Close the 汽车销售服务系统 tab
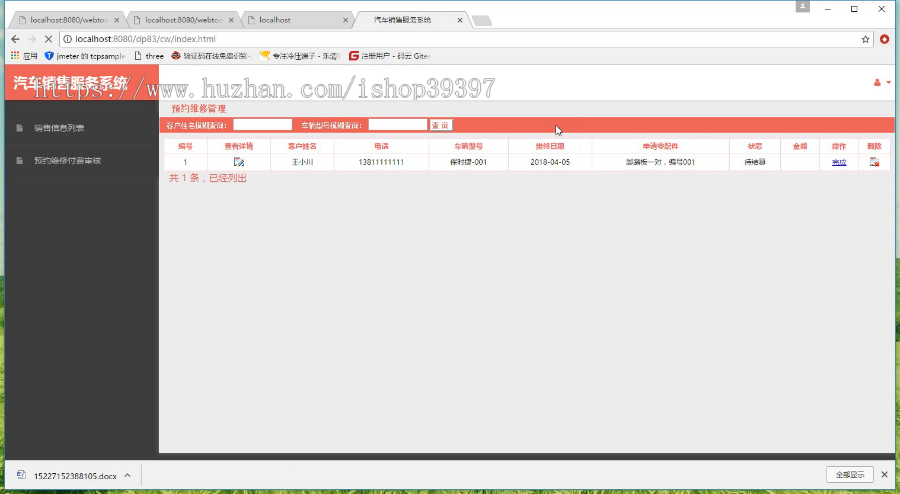 pyautogui.click(x=460, y=20)
